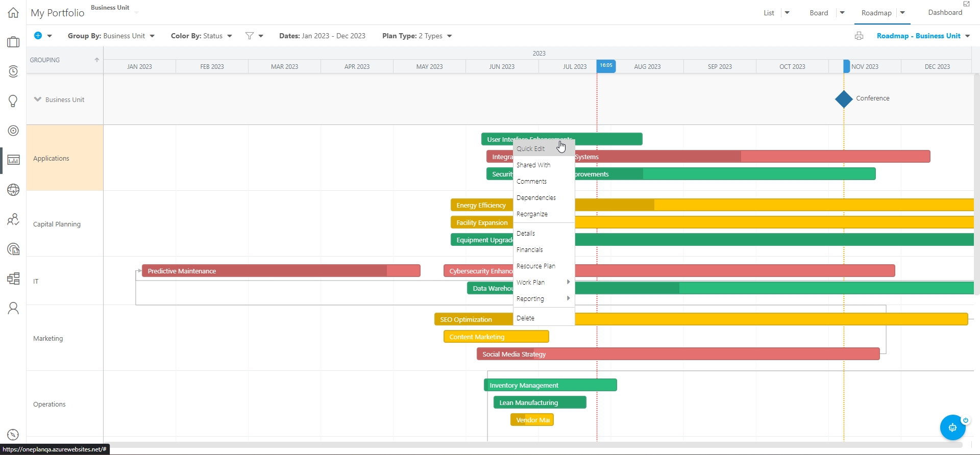Image resolution: width=980 pixels, height=455 pixels.
Task: Choose Dependencies in context menu
Action: pyautogui.click(x=544, y=197)
